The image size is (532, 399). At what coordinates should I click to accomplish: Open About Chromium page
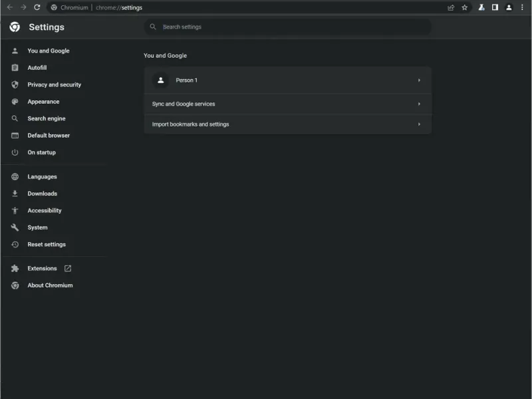(x=50, y=285)
